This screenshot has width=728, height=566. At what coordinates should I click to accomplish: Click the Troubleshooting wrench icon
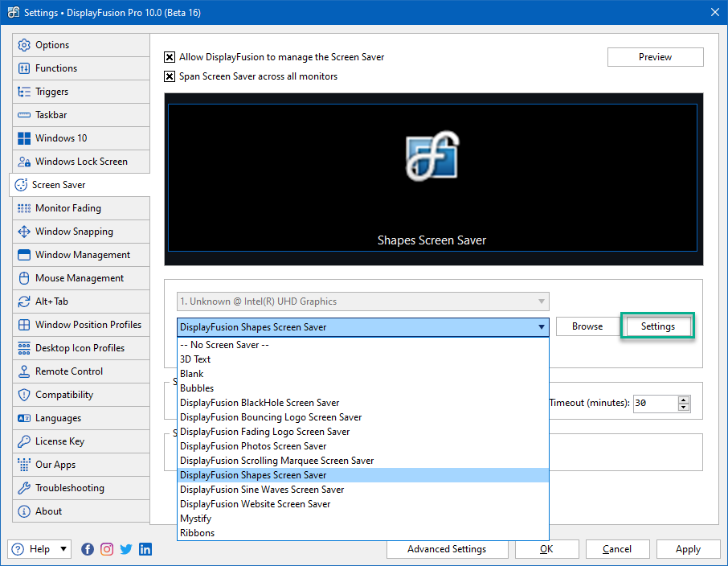23,488
